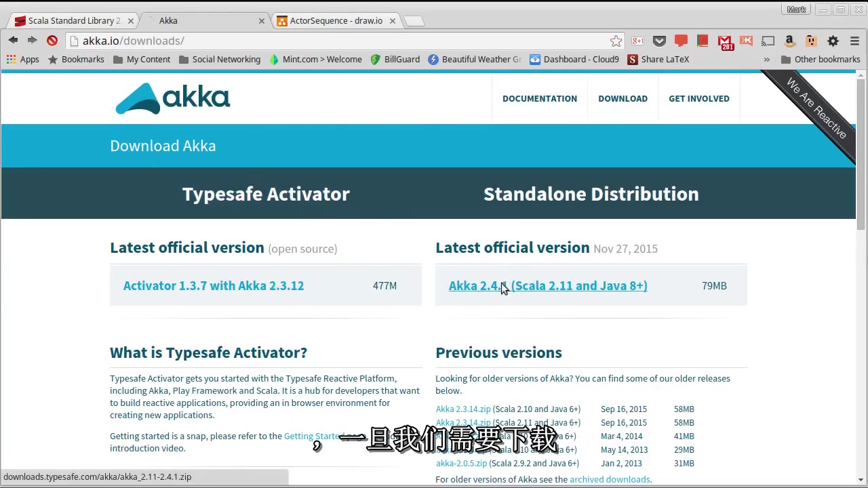Open the Chrome hamburger menu
868x488 pixels.
(854, 41)
